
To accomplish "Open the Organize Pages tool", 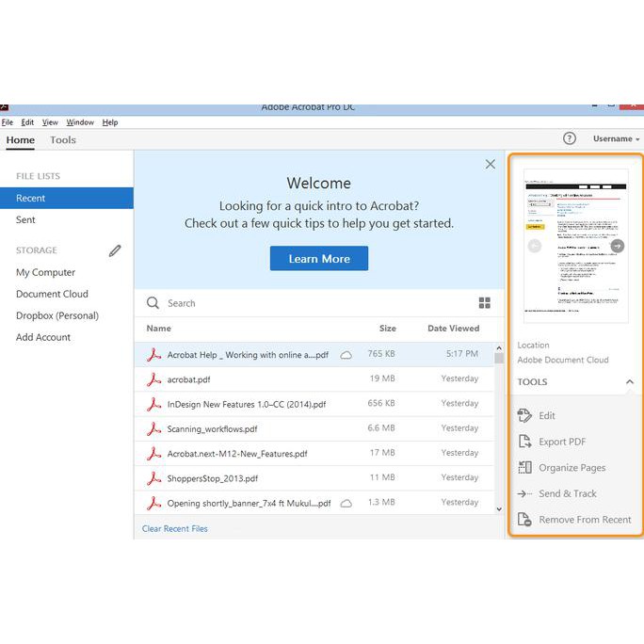I will [x=572, y=468].
